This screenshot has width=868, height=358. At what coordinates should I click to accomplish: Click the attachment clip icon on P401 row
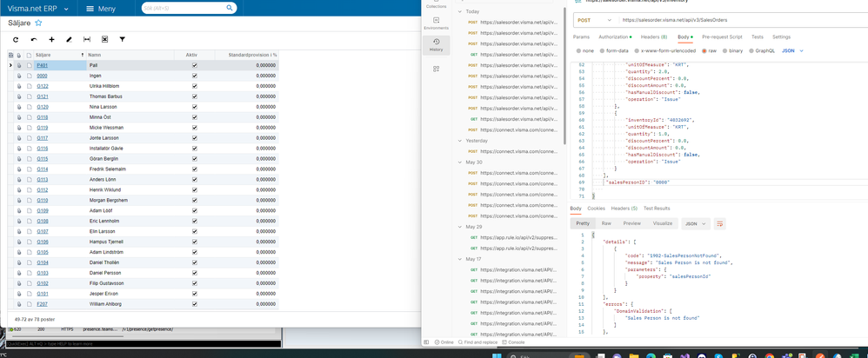19,65
